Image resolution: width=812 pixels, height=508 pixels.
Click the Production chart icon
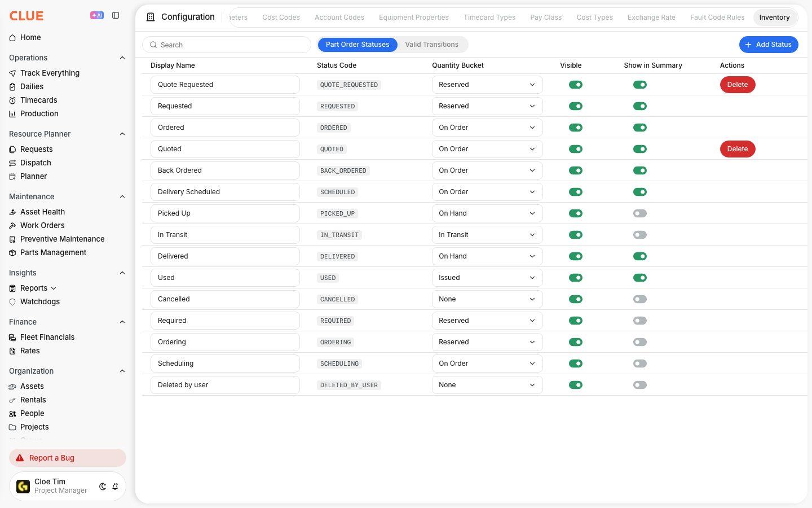pyautogui.click(x=12, y=114)
